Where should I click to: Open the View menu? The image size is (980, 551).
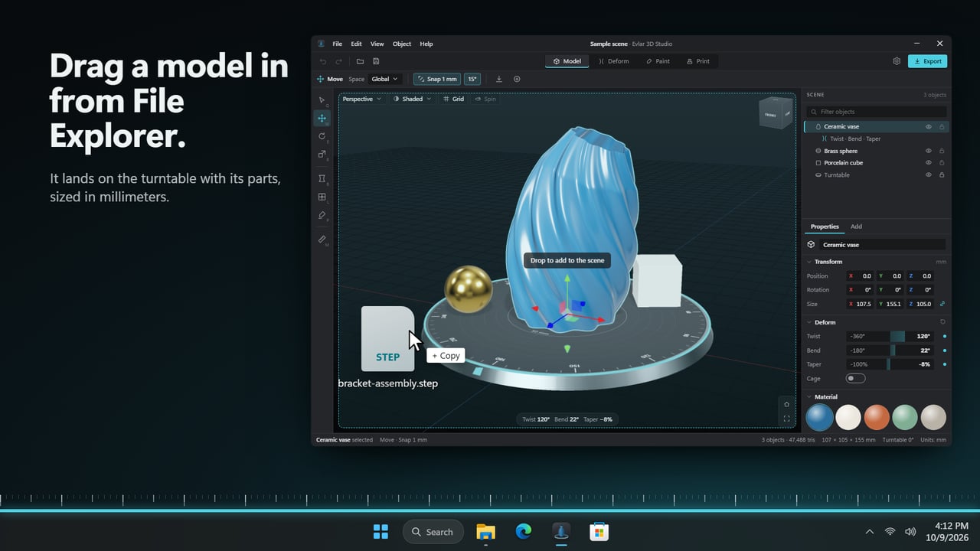point(377,44)
